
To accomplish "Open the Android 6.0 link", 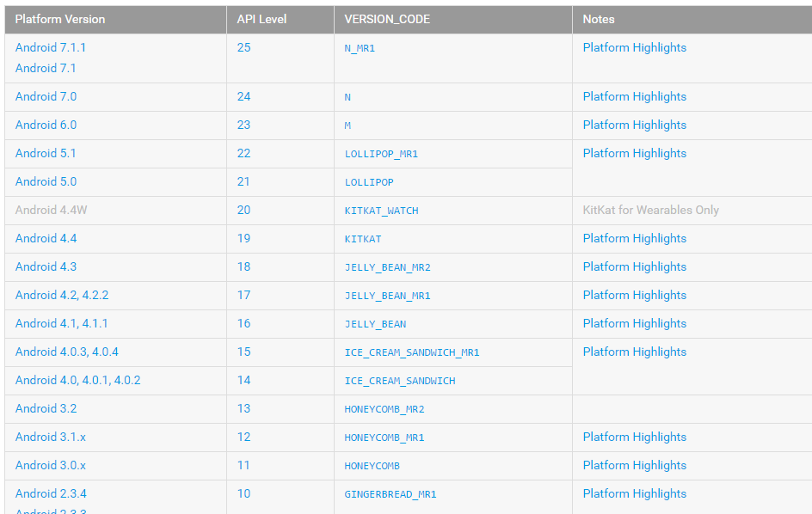I will coord(46,125).
